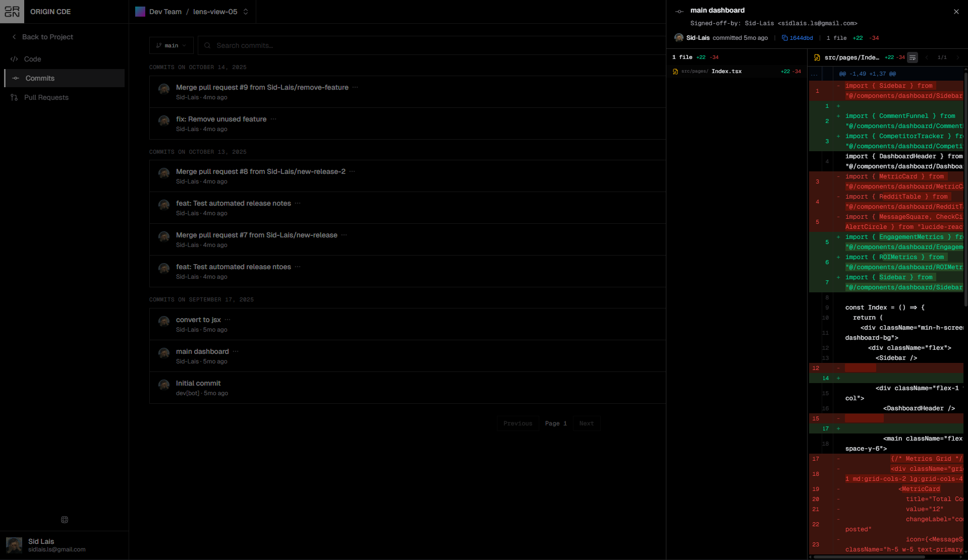This screenshot has height=560, width=968.
Task: Click the Pull Requests sidebar icon
Action: (14, 98)
